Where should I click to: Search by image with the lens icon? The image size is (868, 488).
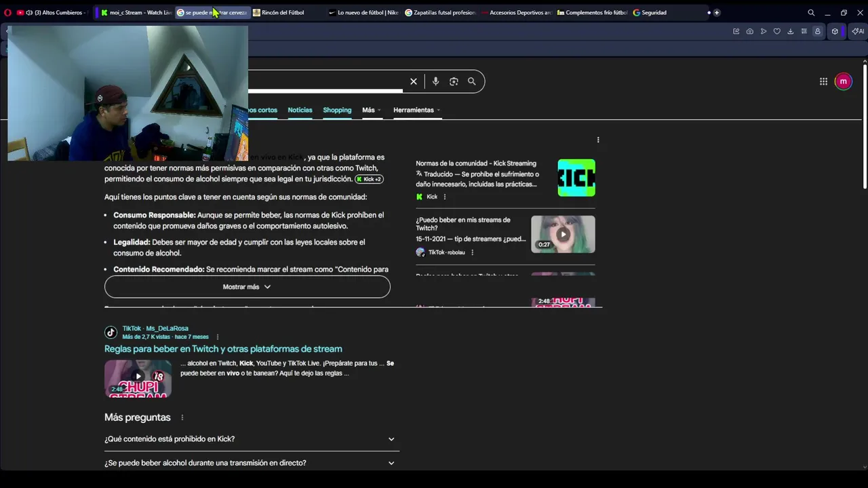point(454,81)
